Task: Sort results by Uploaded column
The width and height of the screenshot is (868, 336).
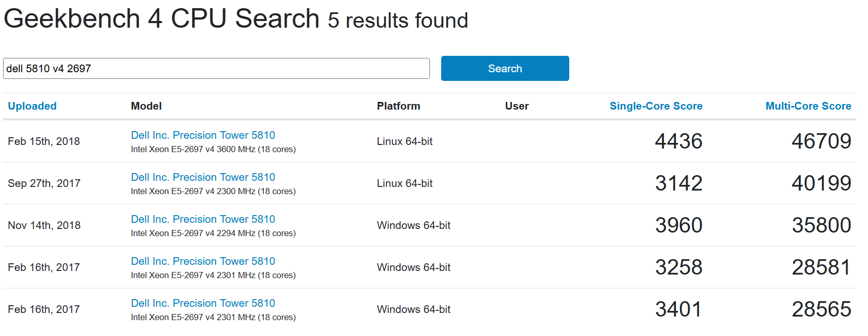Action: point(32,106)
